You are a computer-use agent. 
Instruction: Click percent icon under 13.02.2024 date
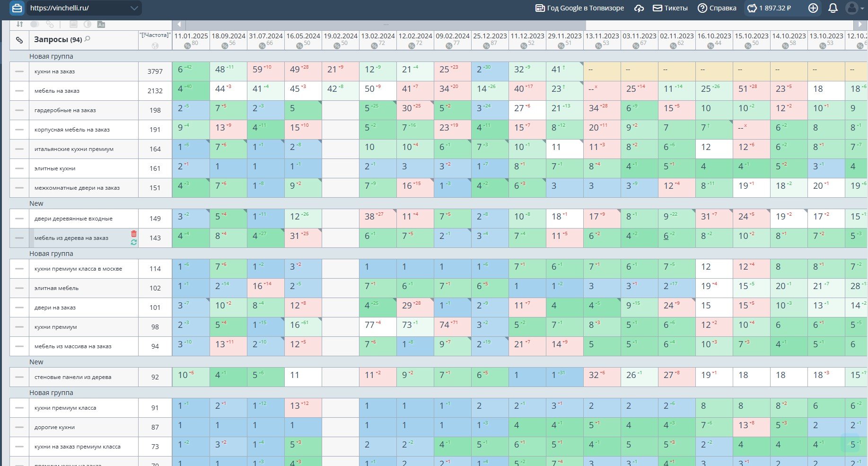[x=374, y=45]
